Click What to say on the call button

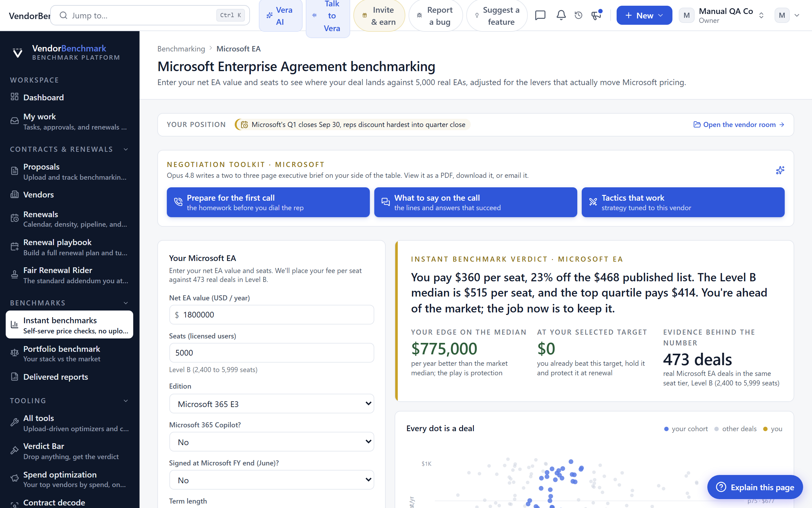point(475,202)
